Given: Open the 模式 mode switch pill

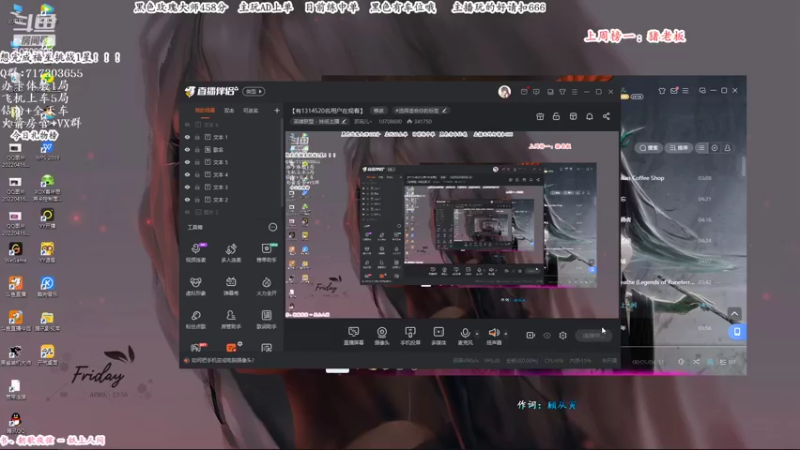Looking at the screenshot, I should (x=254, y=91).
